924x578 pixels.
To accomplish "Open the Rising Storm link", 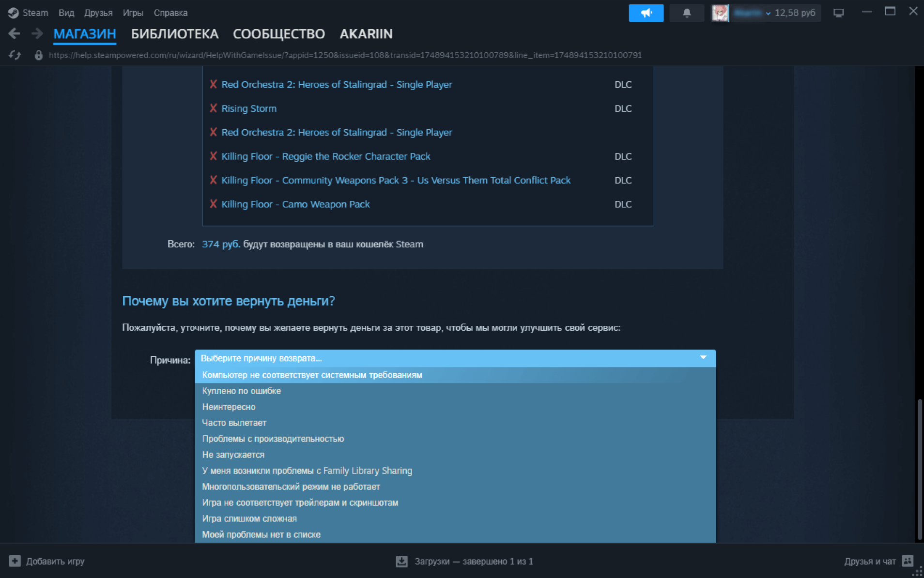I will pos(249,108).
